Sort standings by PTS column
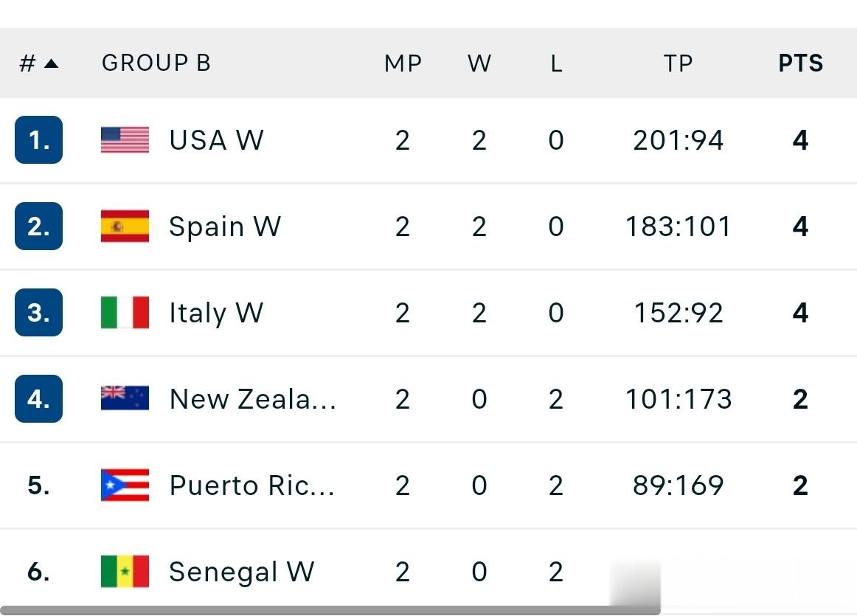The width and height of the screenshot is (857, 616). pyautogui.click(x=800, y=63)
